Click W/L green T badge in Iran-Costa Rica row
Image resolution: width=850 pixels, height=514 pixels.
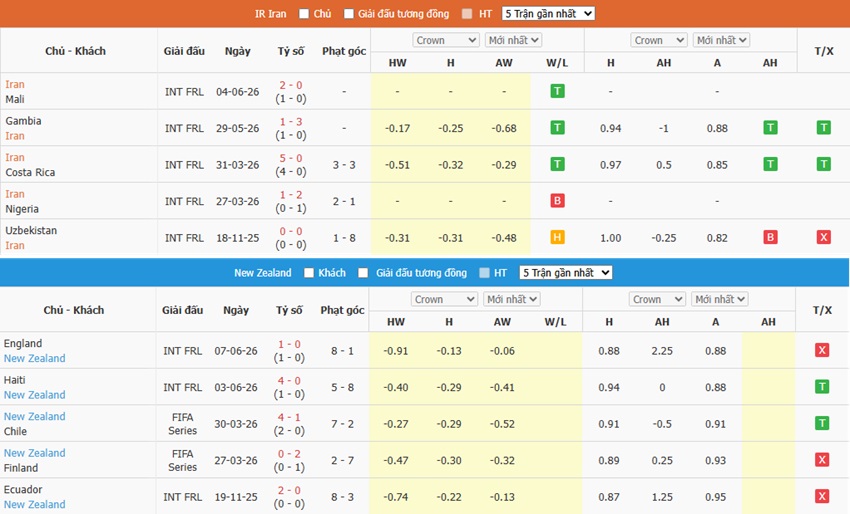pyautogui.click(x=557, y=164)
